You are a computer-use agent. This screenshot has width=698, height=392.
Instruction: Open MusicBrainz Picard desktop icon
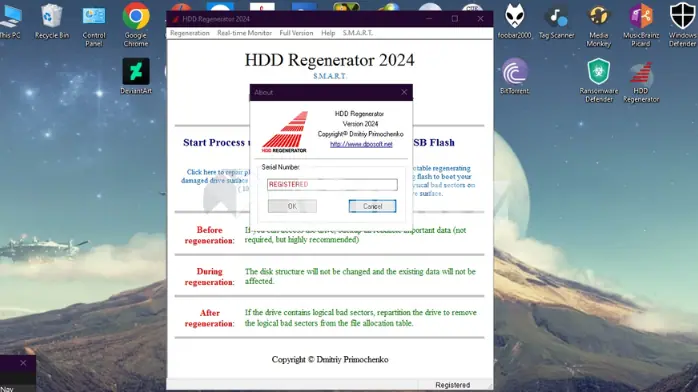pos(641,25)
